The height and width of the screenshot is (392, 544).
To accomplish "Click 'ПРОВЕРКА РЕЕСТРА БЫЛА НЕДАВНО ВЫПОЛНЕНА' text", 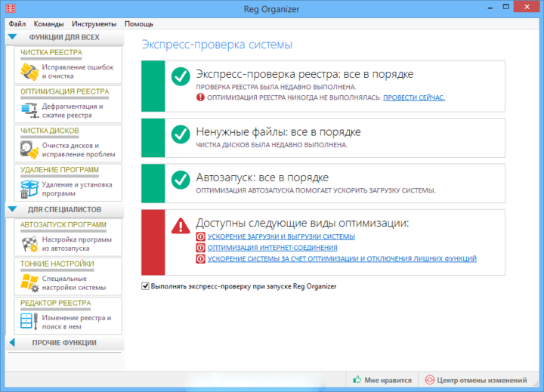I will 276,87.
